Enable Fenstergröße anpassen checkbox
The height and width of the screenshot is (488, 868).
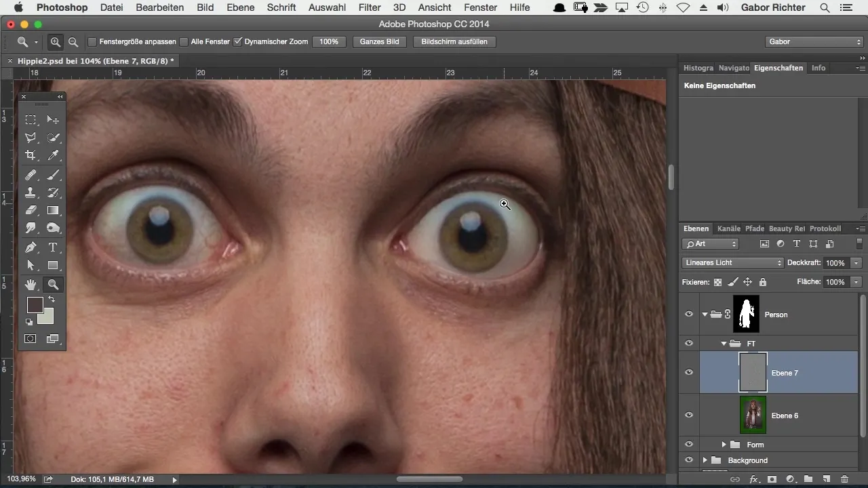(92, 42)
